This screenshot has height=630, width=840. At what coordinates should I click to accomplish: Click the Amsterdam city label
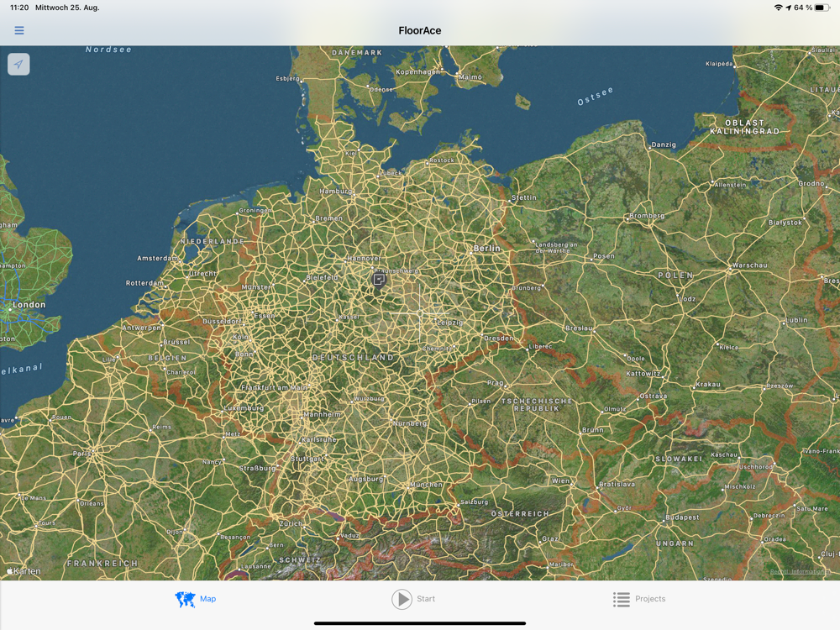point(157,258)
